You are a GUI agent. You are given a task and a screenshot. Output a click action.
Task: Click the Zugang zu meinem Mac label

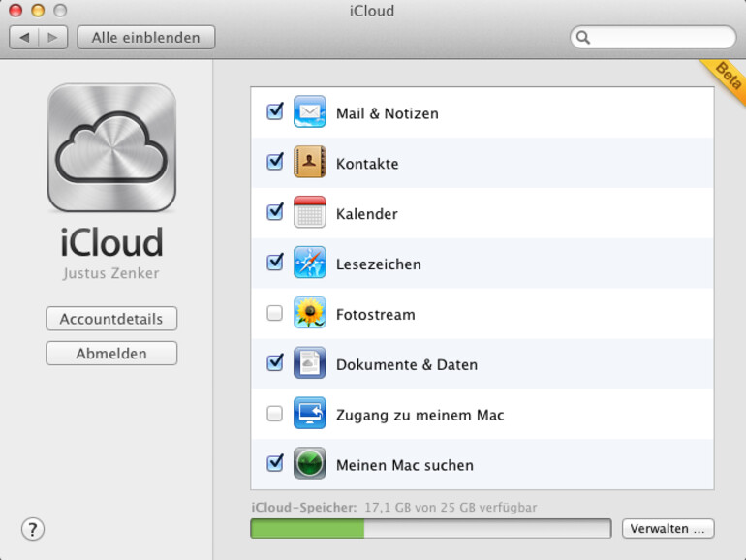[x=420, y=415]
